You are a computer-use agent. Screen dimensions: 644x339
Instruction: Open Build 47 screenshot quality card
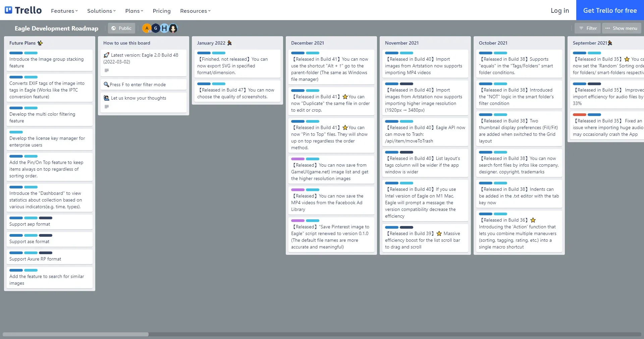[x=237, y=91]
